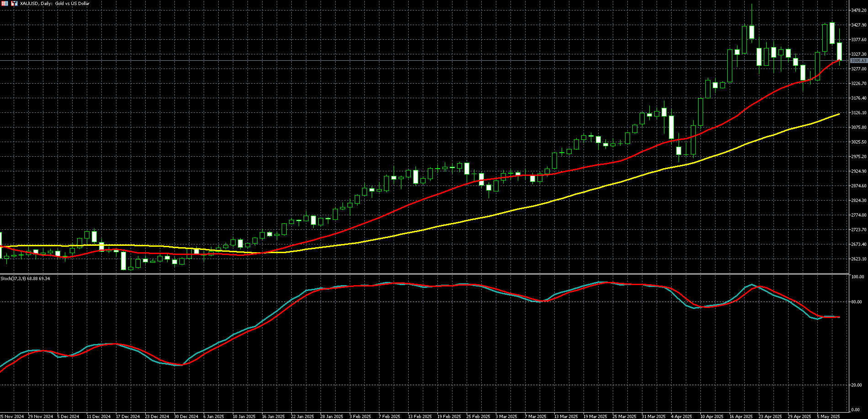Click the 16 Jan 2025 date label
868x419 pixels.
pyautogui.click(x=273, y=416)
